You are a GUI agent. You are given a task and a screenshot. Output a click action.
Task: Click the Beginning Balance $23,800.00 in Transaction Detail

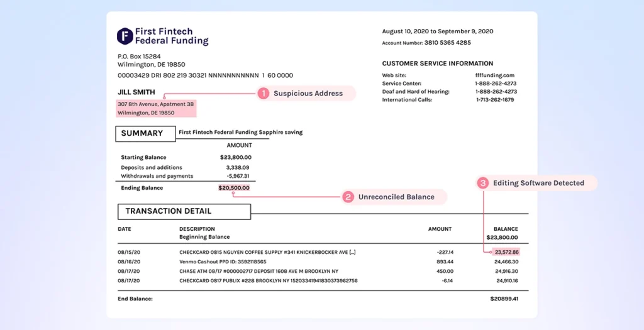tap(502, 237)
